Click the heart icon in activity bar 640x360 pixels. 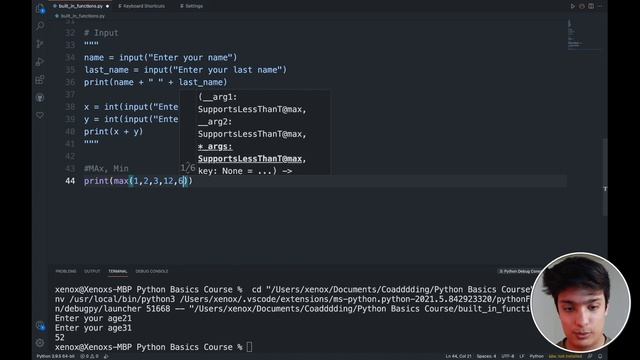40,116
